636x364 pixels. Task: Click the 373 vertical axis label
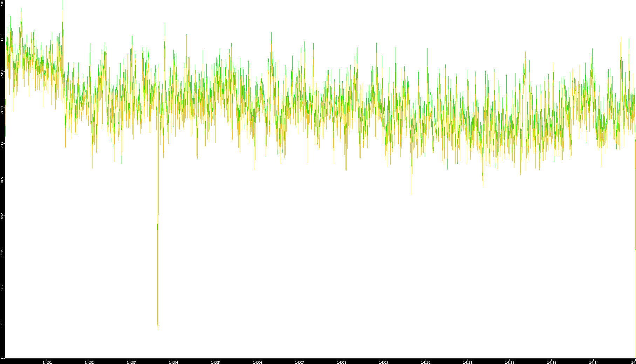[2, 324]
